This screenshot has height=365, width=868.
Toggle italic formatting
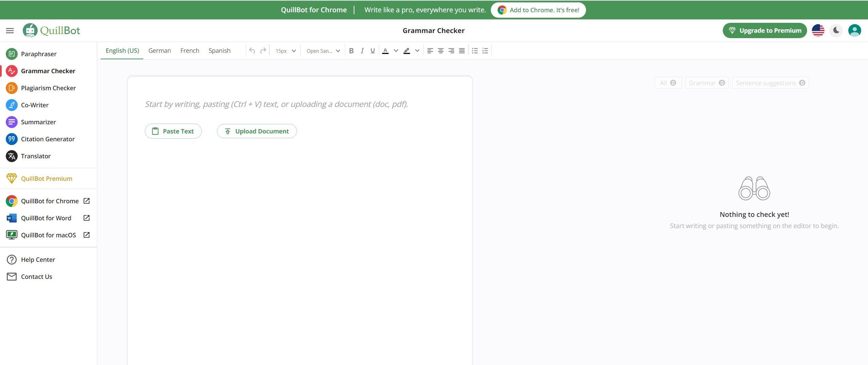pos(362,51)
